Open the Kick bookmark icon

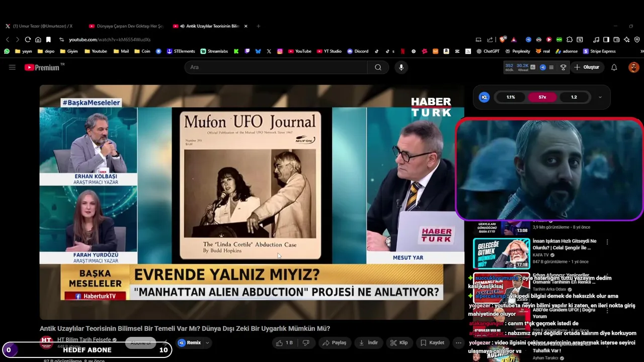coord(236,51)
